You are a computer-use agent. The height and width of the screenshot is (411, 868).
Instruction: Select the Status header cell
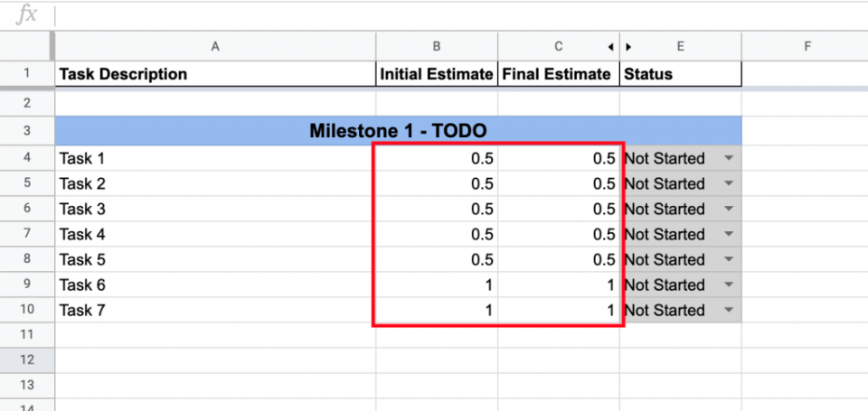(x=680, y=74)
